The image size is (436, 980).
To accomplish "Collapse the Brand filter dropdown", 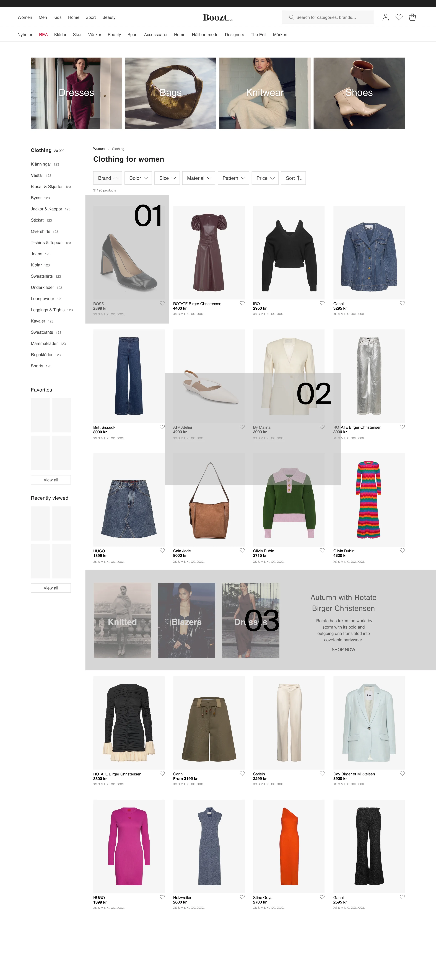I will (x=108, y=178).
